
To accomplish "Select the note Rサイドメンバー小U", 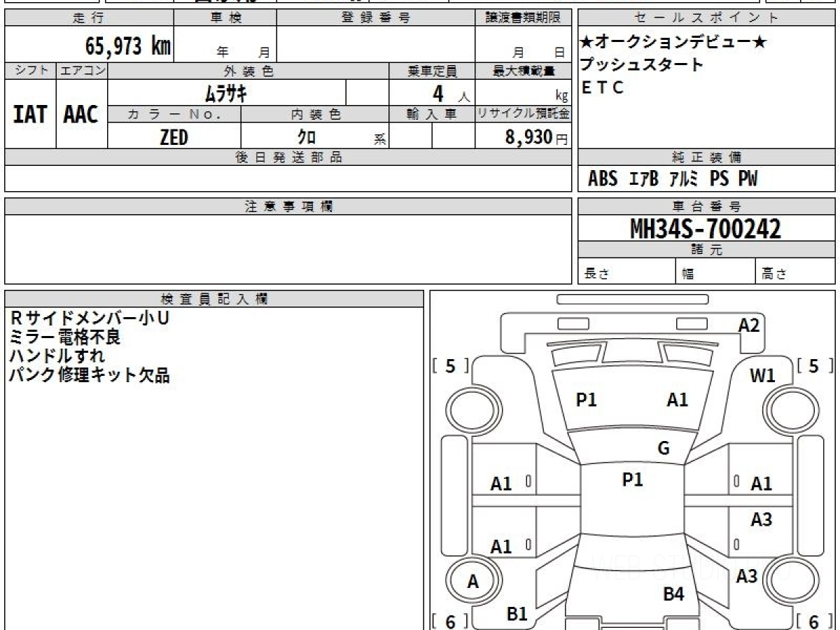I will pos(90,318).
